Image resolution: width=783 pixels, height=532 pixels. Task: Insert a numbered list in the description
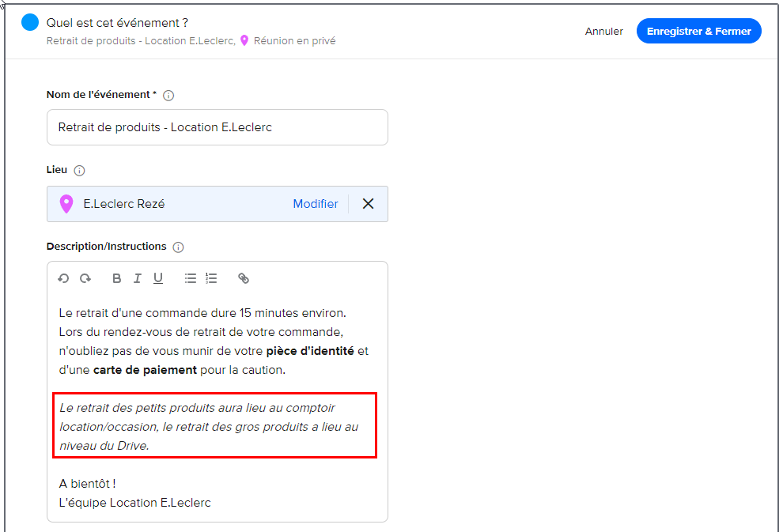click(x=211, y=278)
